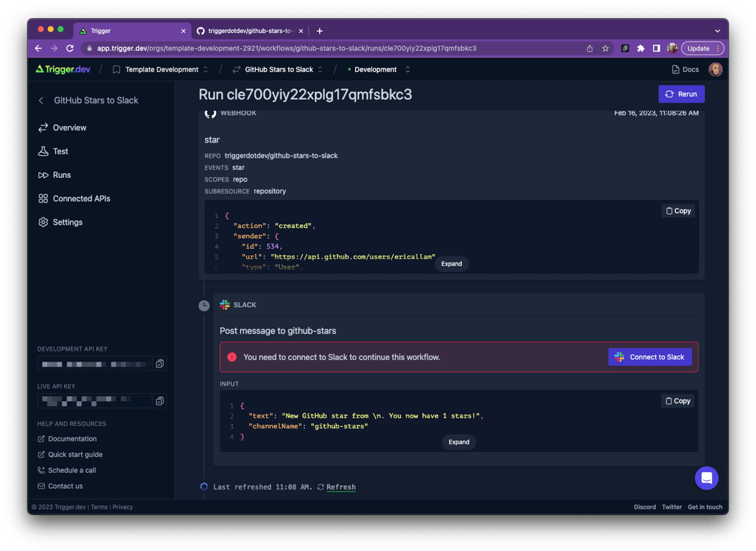Copy the Live API key

(159, 401)
